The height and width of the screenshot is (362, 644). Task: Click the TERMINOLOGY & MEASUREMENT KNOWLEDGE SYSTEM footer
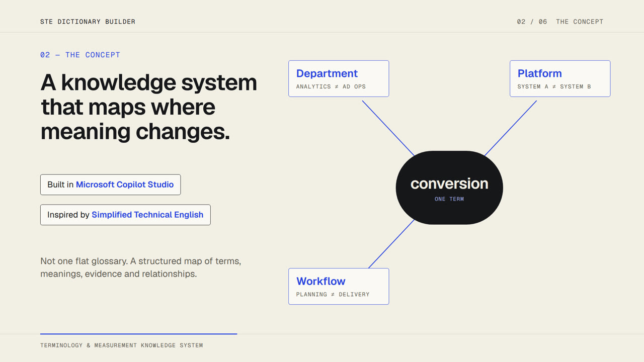point(122,345)
